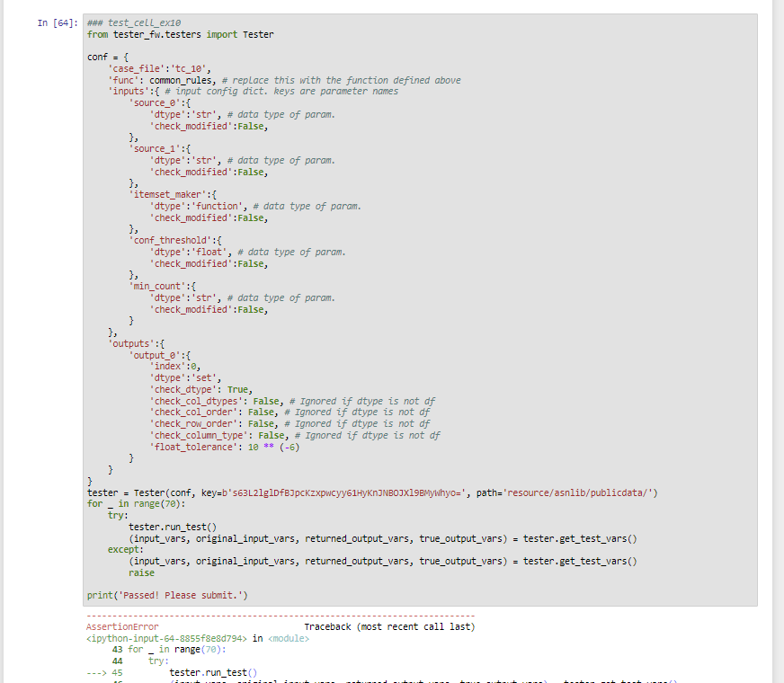Click the AssertionError label in the output

click(122, 627)
